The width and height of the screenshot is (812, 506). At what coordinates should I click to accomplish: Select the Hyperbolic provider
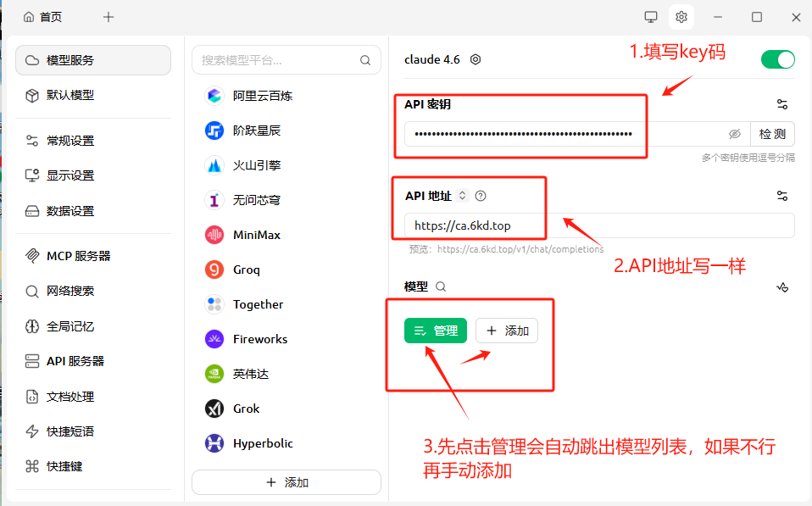(x=286, y=443)
